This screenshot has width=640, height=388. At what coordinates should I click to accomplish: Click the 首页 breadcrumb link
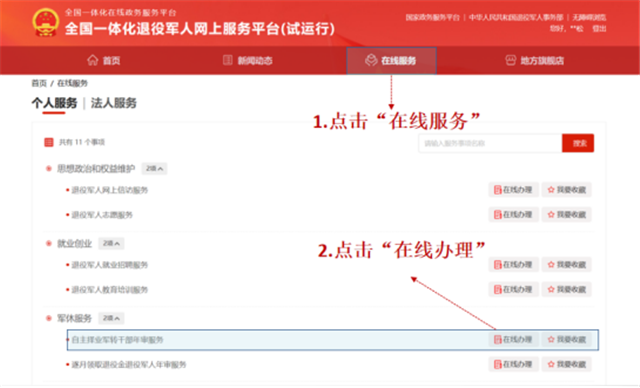39,83
